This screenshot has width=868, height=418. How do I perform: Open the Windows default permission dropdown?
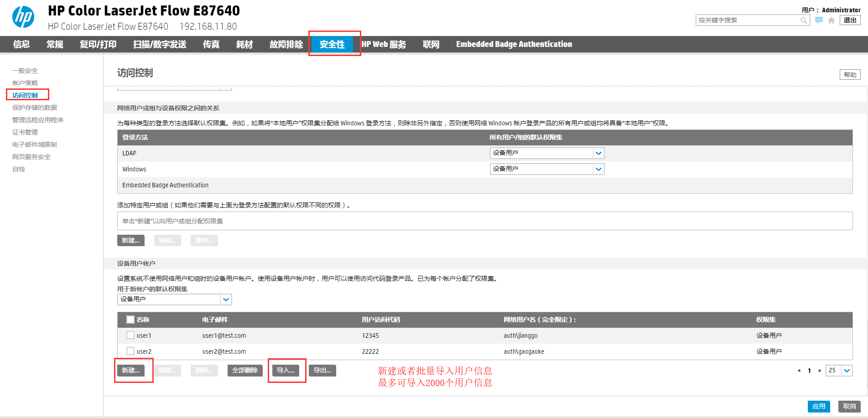547,169
